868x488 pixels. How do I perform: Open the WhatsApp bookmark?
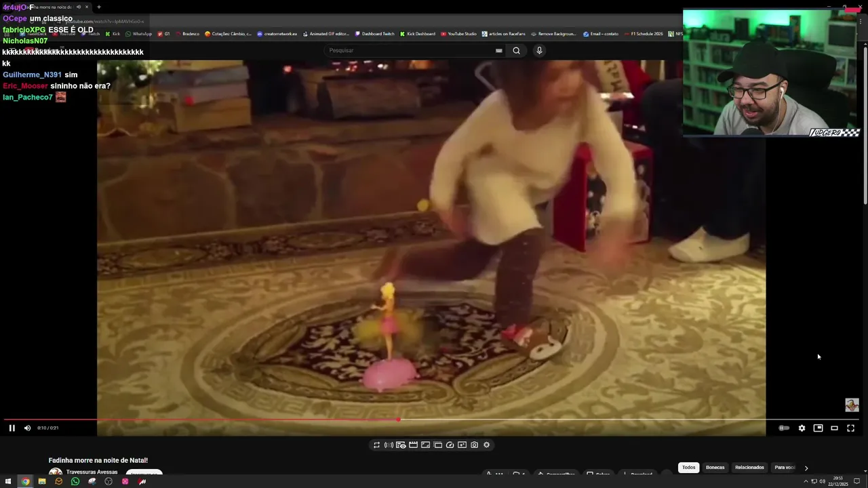[x=138, y=34]
